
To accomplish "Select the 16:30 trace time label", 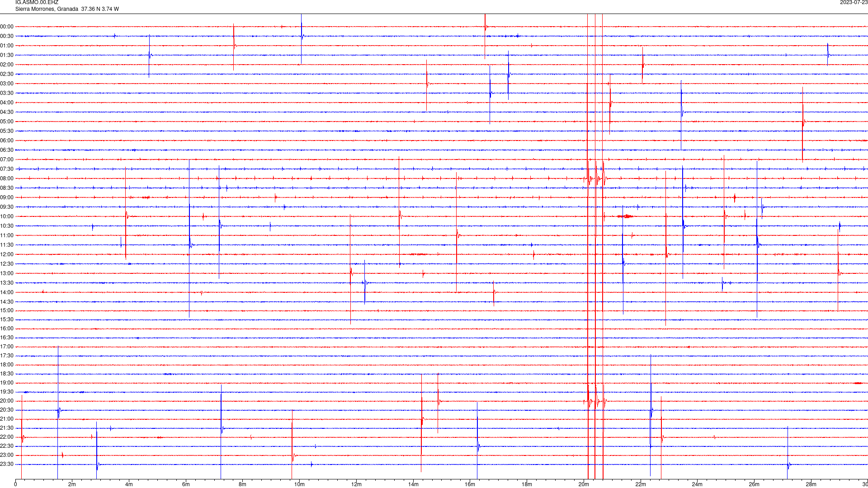I will click(7, 338).
